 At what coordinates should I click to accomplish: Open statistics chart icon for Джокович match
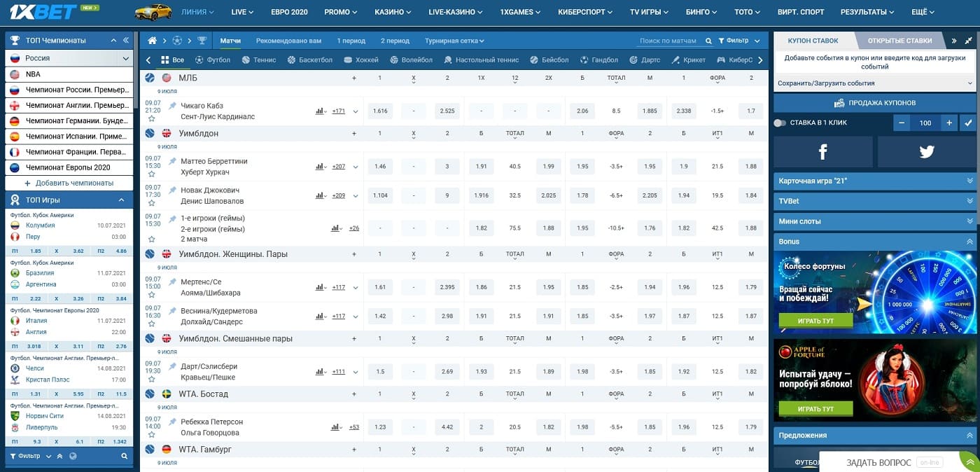tap(320, 195)
